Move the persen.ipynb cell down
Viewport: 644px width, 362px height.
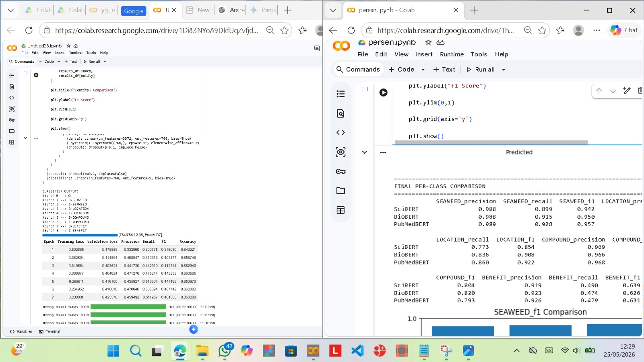[x=613, y=91]
